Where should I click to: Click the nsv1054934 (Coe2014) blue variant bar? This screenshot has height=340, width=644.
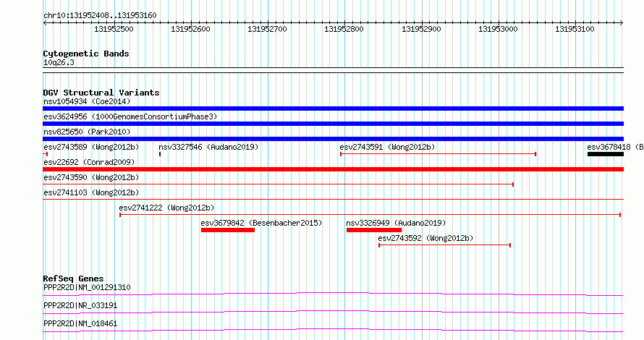(x=333, y=109)
